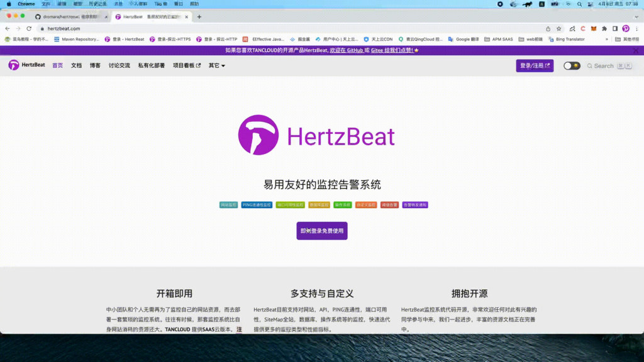Click the share page icon in address bar
The image size is (644, 362).
(x=548, y=29)
